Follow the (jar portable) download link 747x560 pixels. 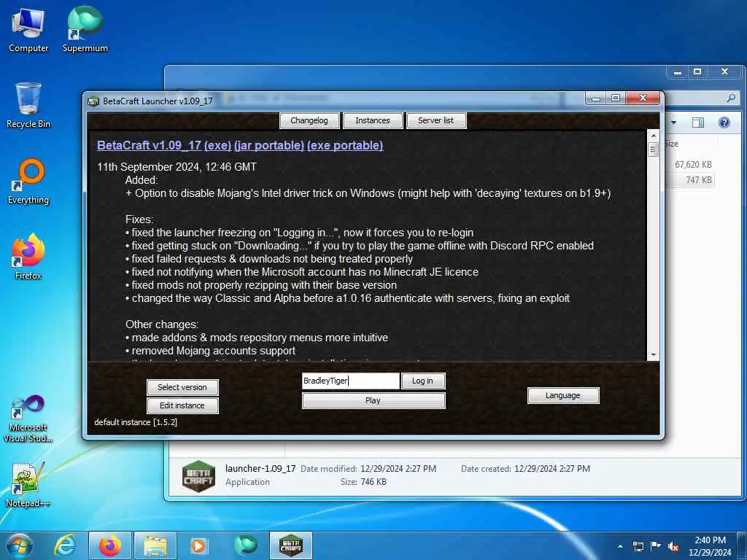[269, 145]
